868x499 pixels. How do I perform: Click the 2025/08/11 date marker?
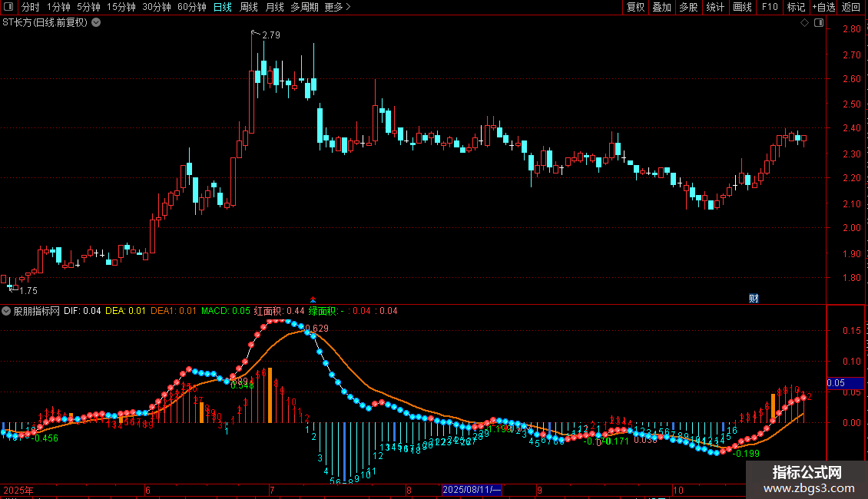click(472, 490)
